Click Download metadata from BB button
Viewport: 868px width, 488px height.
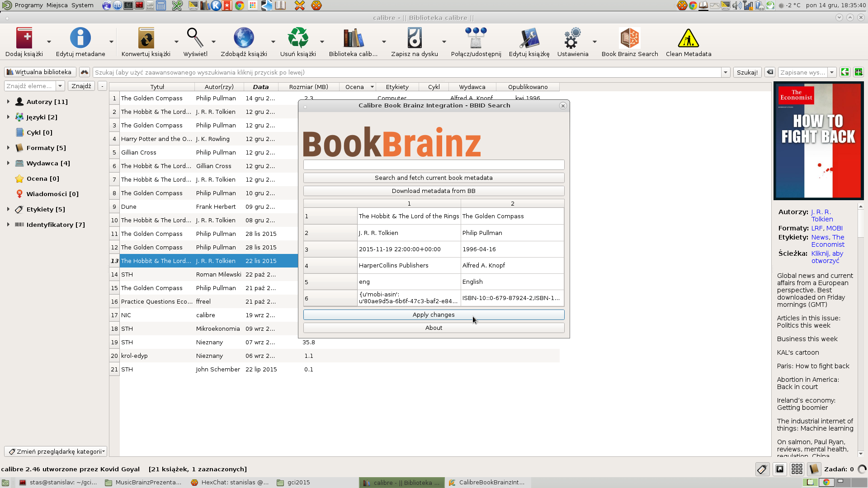[434, 191]
